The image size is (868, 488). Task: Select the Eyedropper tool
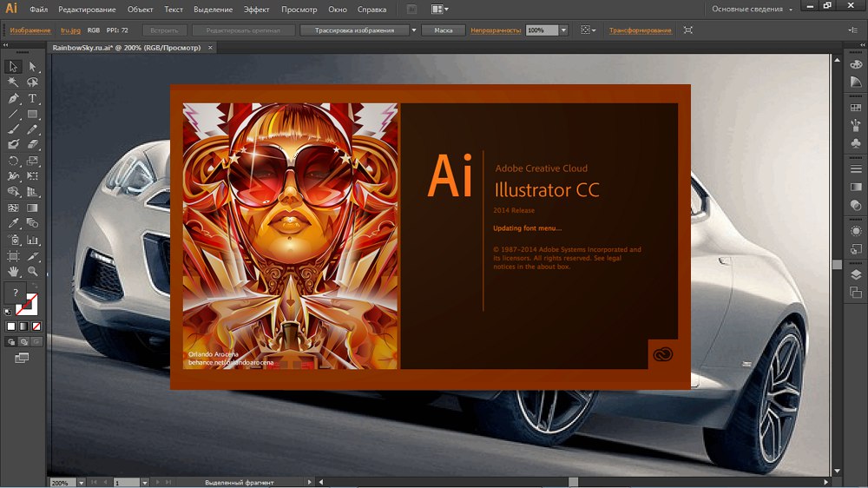point(13,223)
